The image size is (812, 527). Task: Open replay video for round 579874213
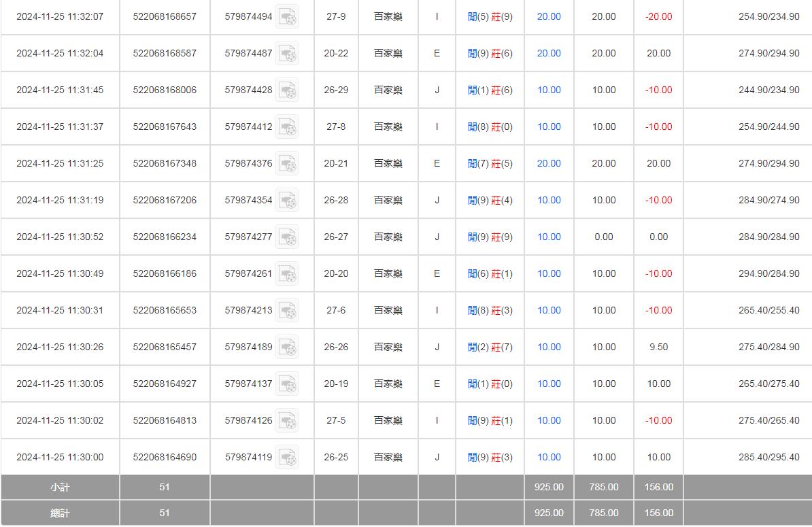pos(287,310)
